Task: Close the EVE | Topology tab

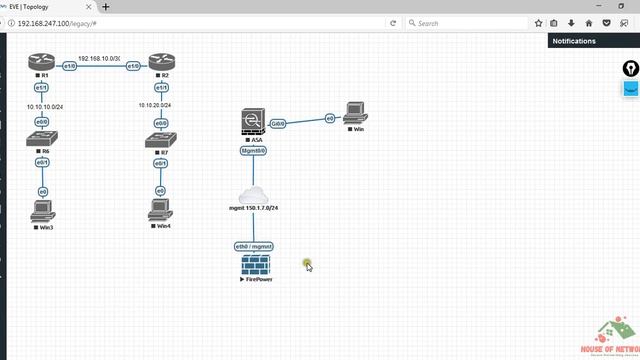Action: [89, 7]
